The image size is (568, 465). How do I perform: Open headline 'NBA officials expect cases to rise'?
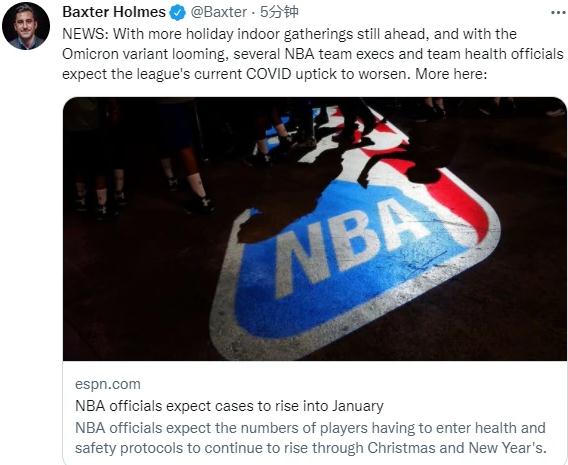click(x=229, y=406)
